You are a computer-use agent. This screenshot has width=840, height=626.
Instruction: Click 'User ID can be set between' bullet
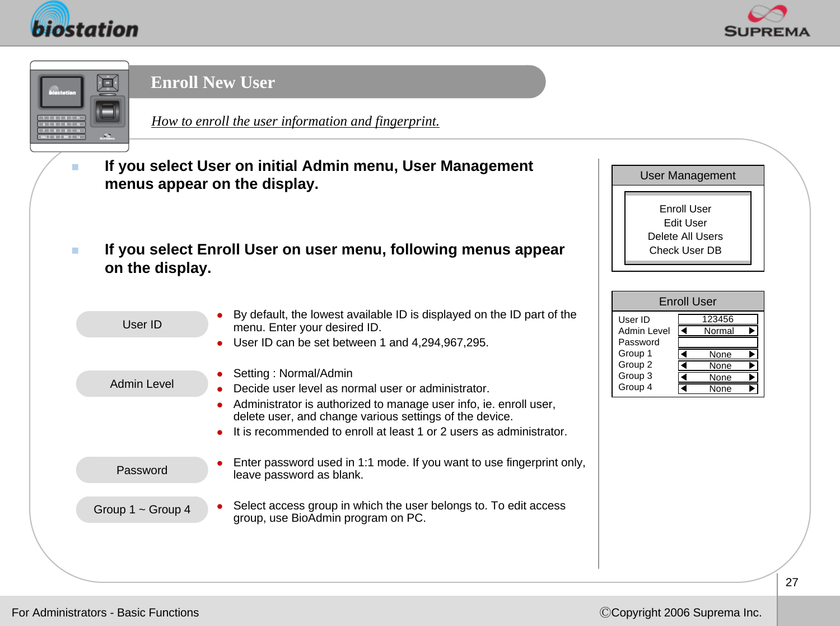click(361, 342)
